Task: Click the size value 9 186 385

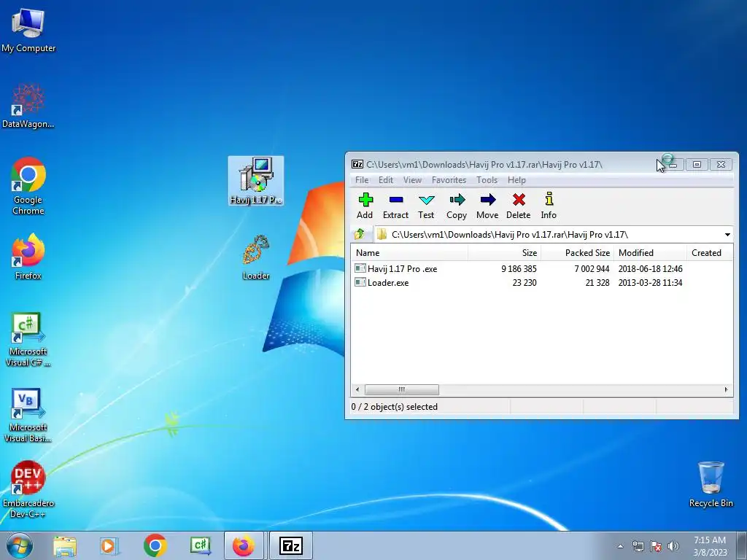Action: 519,268
